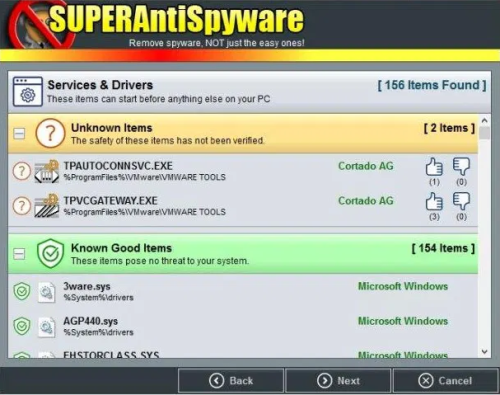Give thumbs up to TPVCGATEWAY.EXE
Screen dimensions: 500x395
434,201
